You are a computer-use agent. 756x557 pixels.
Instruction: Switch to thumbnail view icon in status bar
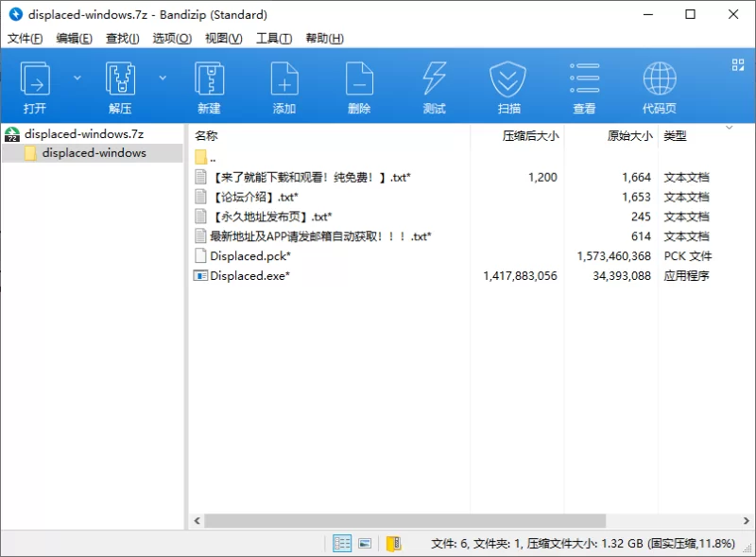365,544
